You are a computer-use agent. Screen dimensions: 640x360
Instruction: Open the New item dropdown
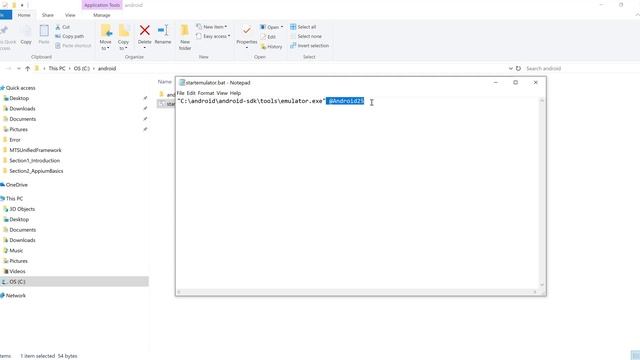tap(211, 27)
